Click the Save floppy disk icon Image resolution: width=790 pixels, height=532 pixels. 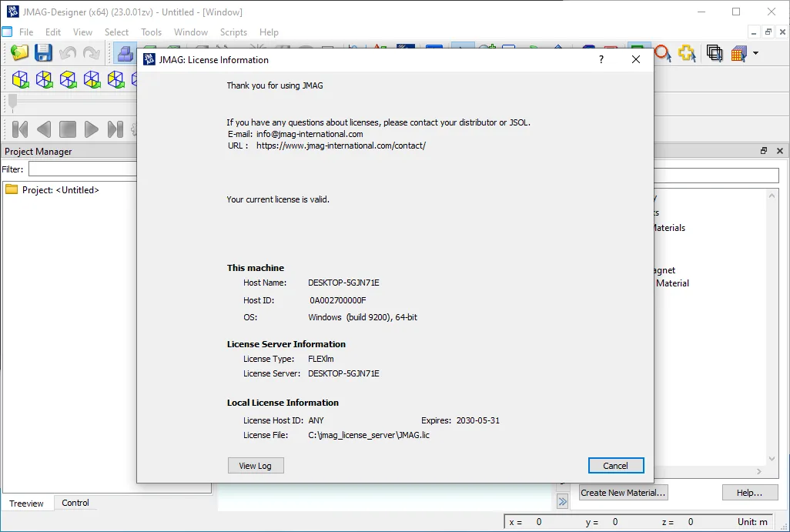pos(43,53)
